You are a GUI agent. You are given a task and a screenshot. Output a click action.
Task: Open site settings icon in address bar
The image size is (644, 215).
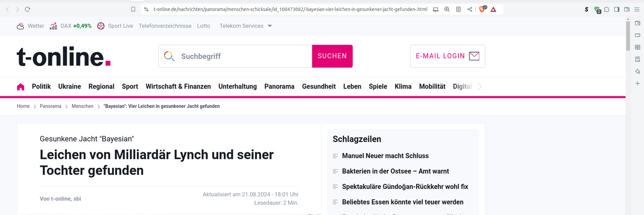tap(146, 9)
